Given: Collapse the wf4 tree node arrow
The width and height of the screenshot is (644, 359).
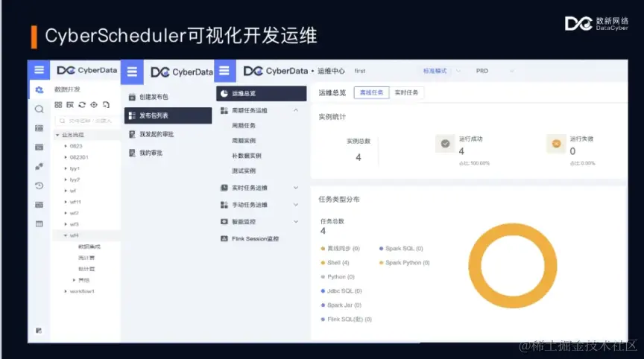Looking at the screenshot, I should pyautogui.click(x=66, y=235).
